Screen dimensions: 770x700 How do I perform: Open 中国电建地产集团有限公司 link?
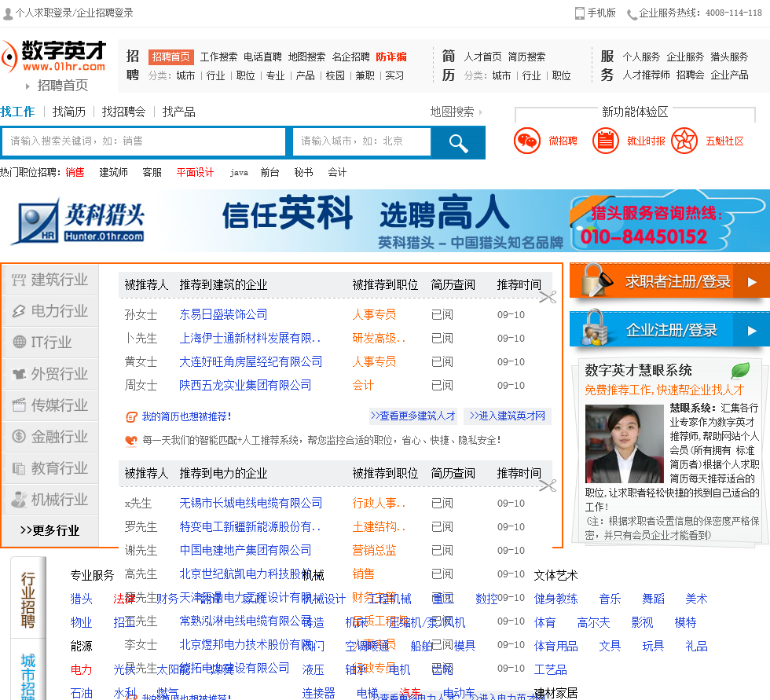(245, 550)
